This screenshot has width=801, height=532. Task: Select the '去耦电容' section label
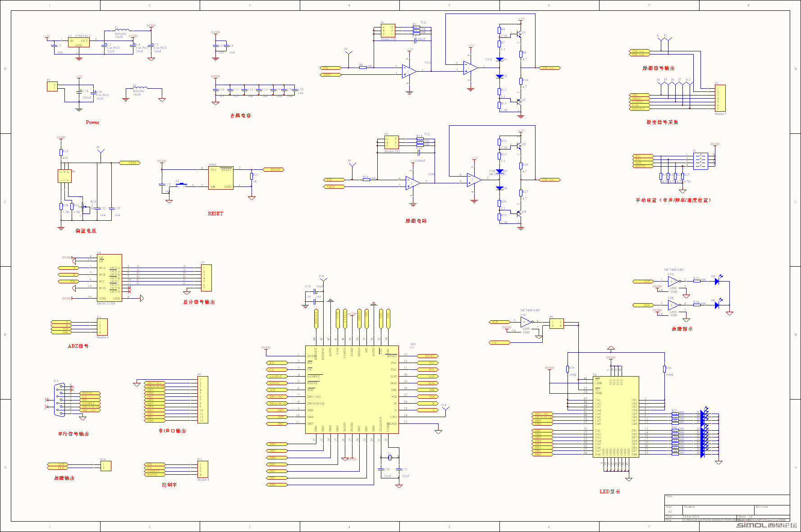tap(241, 115)
